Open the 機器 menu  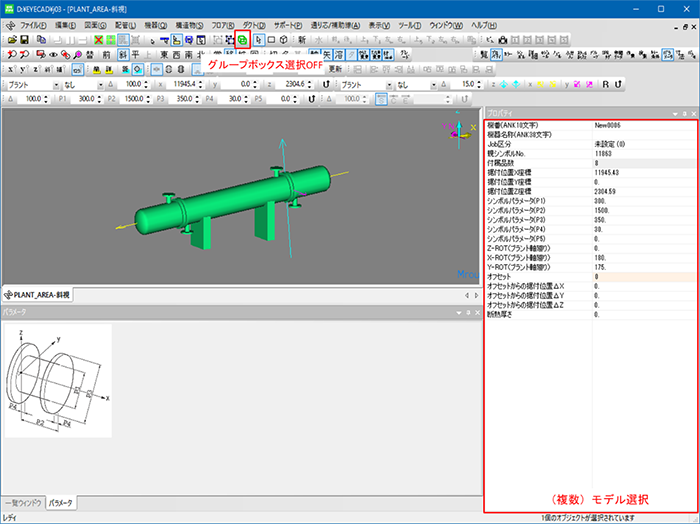[156, 23]
